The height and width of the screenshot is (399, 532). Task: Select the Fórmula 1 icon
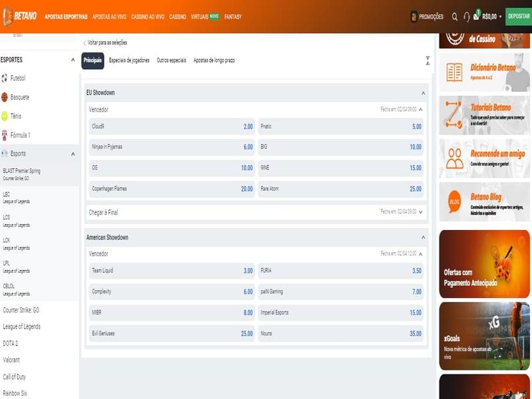click(x=5, y=135)
